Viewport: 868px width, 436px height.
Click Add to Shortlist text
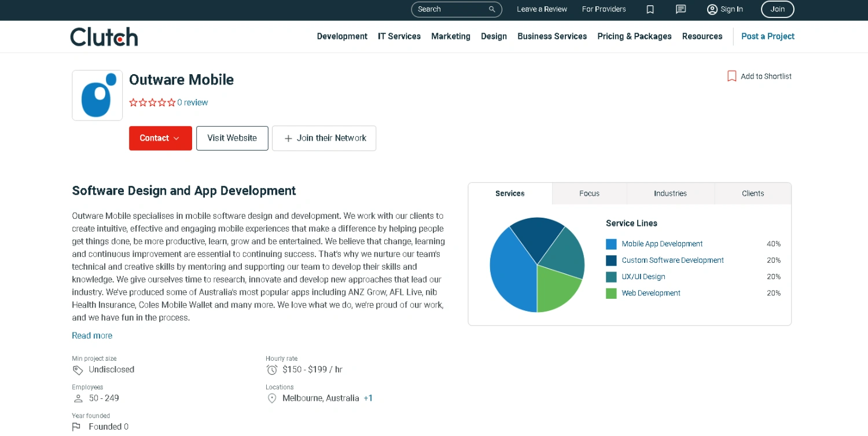pyautogui.click(x=766, y=76)
